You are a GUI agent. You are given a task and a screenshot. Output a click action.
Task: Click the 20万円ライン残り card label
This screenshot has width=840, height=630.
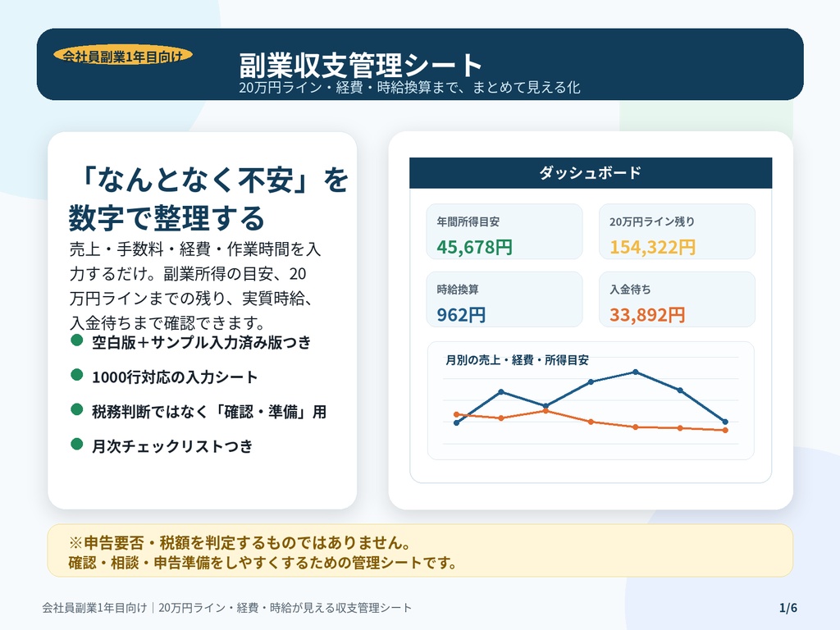coord(652,221)
